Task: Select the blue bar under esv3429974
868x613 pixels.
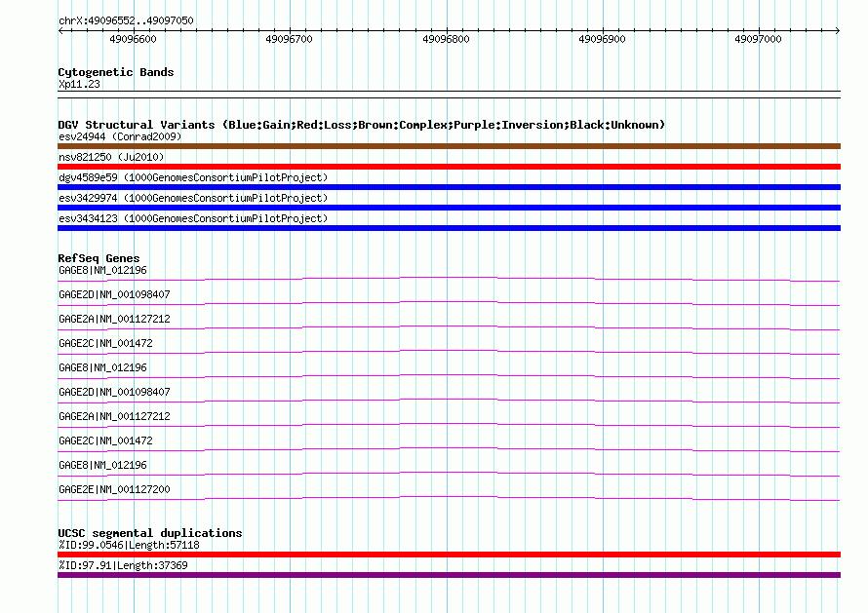Action: click(x=449, y=208)
